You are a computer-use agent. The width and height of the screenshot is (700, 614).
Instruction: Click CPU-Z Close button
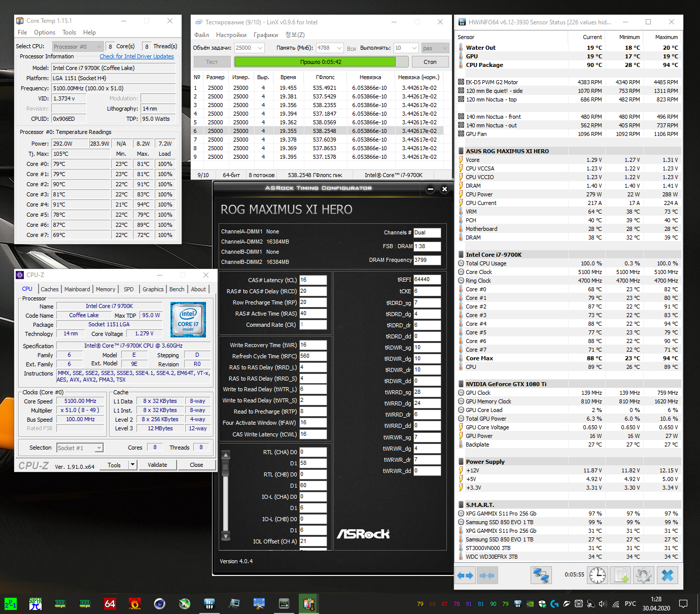coord(196,465)
